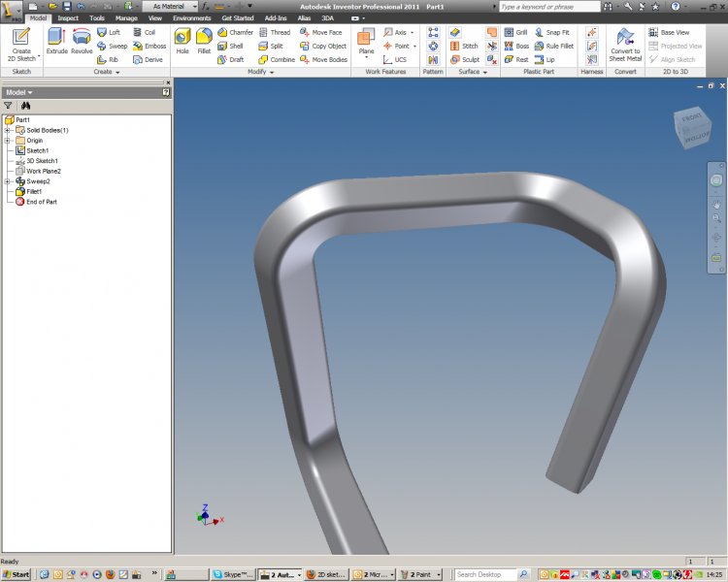The height and width of the screenshot is (582, 728).
Task: Pick the Thread tool
Action: [275, 32]
